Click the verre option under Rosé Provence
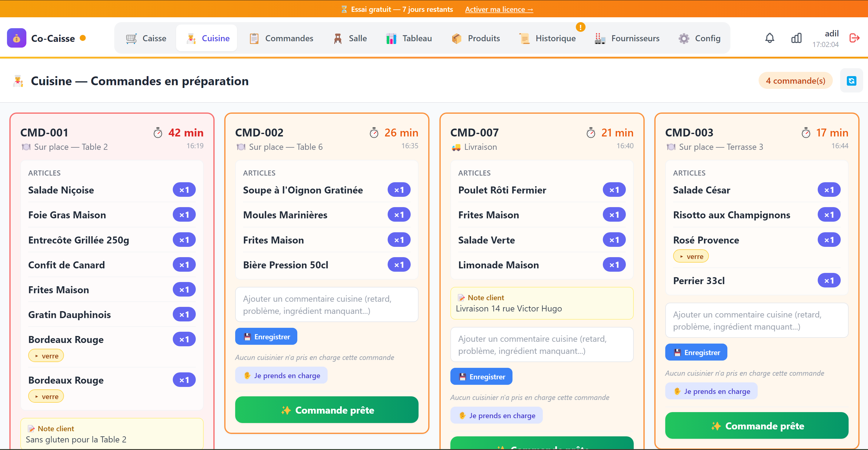Screen dimensions: 868x450 coord(691,257)
